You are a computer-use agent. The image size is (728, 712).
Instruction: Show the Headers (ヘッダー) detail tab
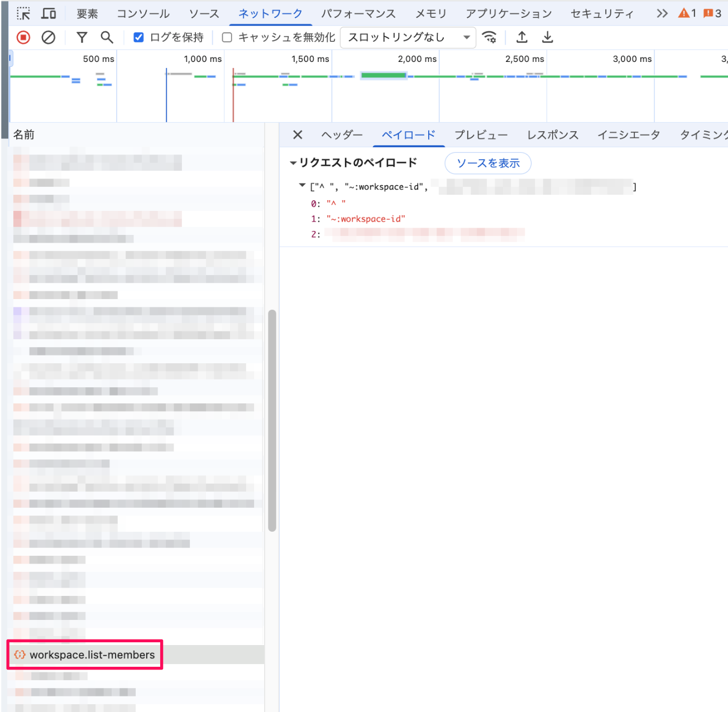342,135
